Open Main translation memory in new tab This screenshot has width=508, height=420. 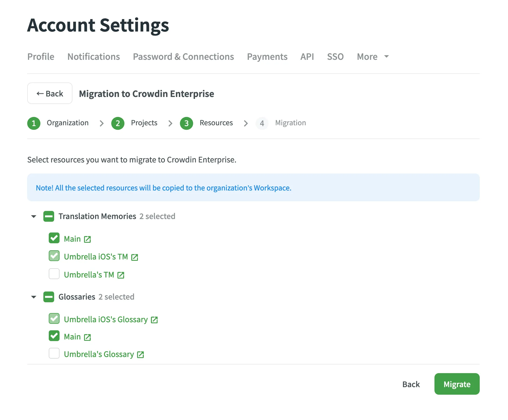point(87,239)
